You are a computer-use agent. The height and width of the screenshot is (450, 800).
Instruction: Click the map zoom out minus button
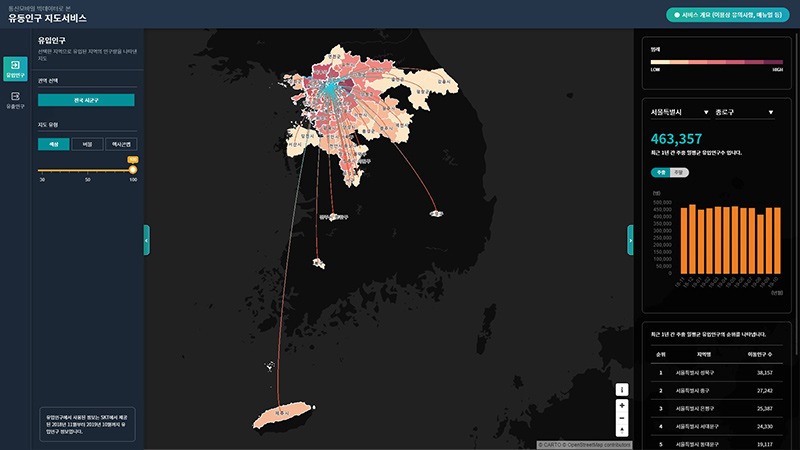pyautogui.click(x=622, y=417)
